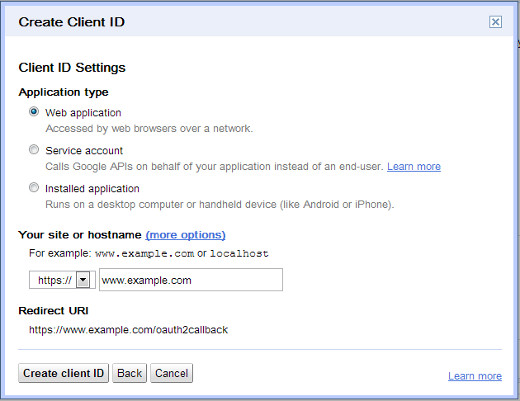Click the 'Redirect URI' heading
The image size is (520, 401).
53,311
